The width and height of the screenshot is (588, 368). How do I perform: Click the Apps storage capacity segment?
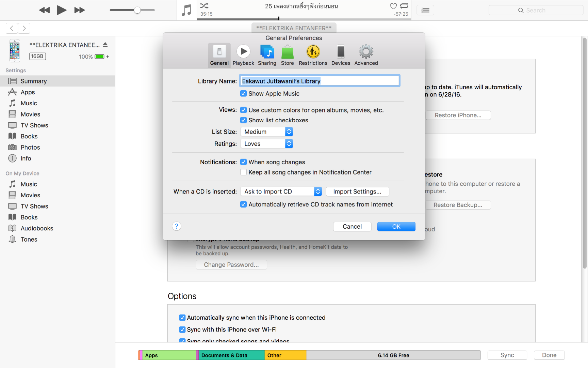[169, 355]
